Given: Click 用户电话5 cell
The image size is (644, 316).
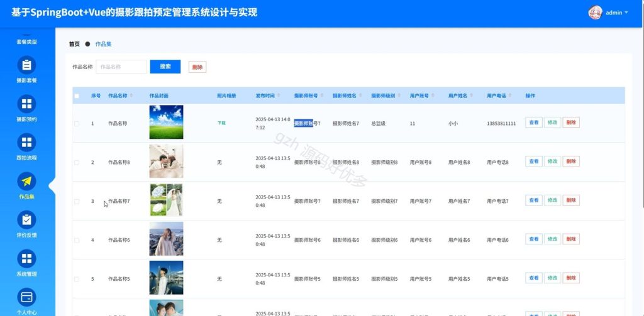Looking at the screenshot, I should [x=498, y=279].
